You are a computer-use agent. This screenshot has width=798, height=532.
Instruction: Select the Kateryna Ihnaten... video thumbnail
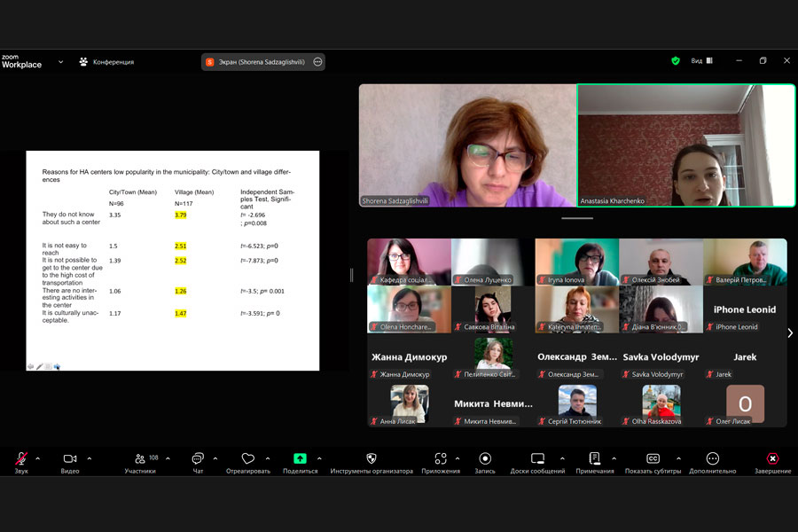click(x=577, y=309)
